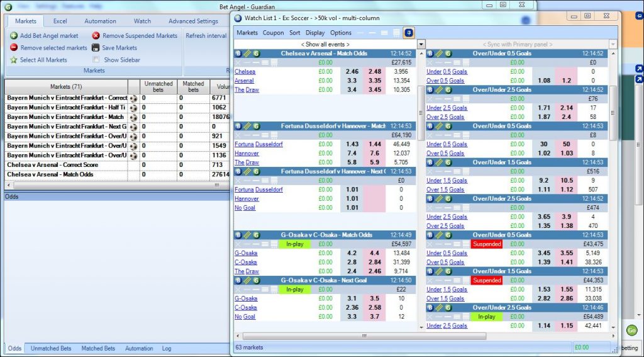Open Show all events dropdown
Viewport: 644px width, 357px height.
421,44
